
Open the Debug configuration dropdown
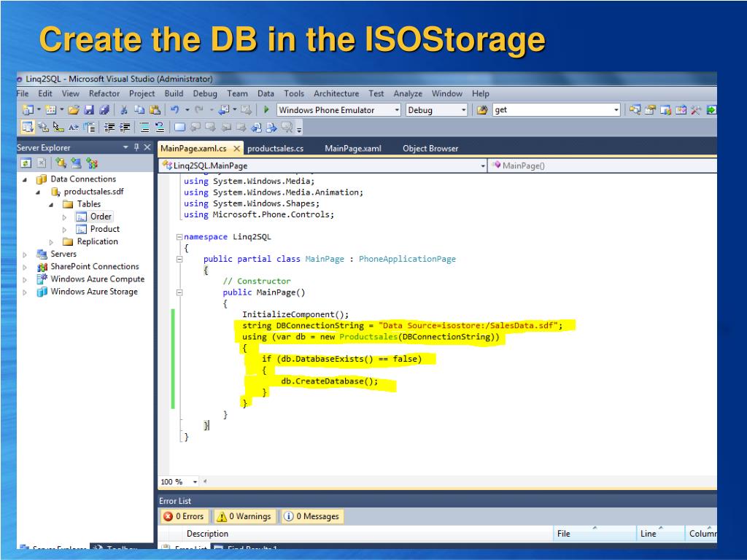click(463, 110)
